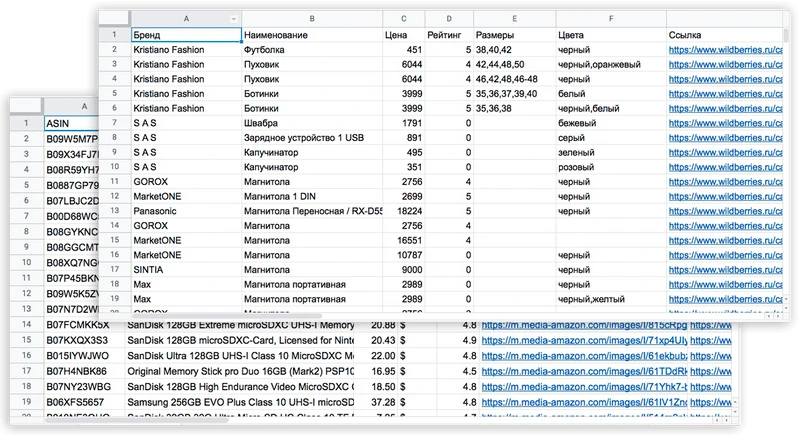
Task: Click scroll left arrow in front spreadsheet
Action: click(766, 314)
